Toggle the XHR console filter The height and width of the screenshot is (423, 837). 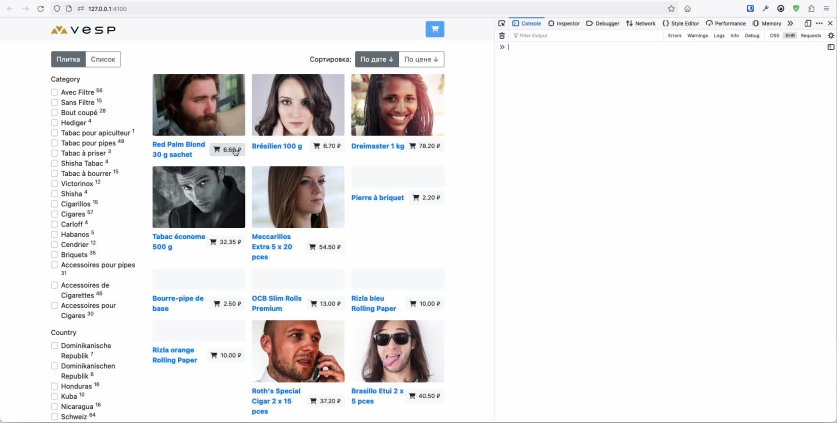coord(790,36)
